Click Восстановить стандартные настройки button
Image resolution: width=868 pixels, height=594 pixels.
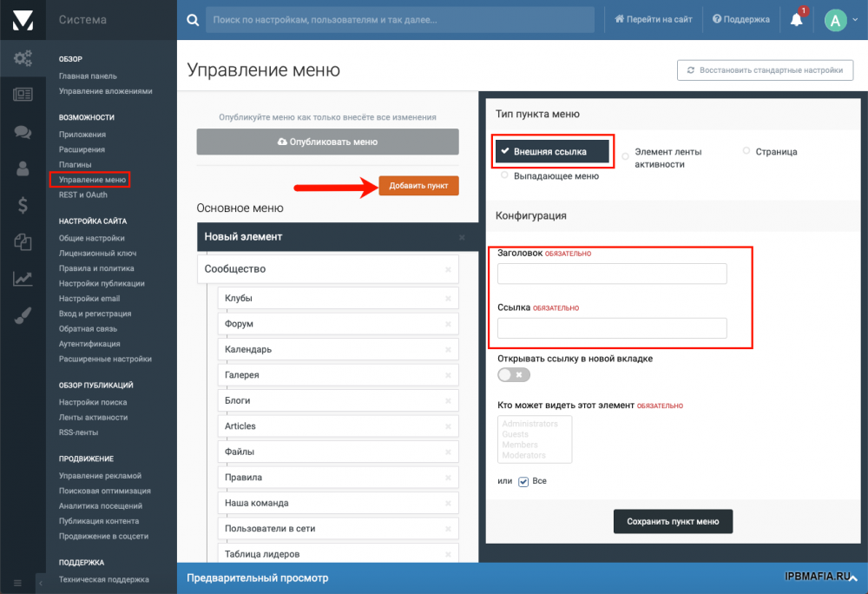pyautogui.click(x=765, y=70)
